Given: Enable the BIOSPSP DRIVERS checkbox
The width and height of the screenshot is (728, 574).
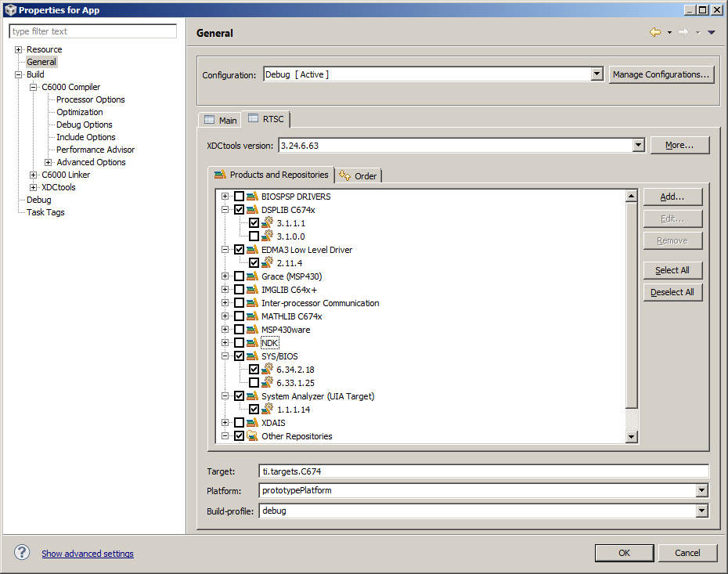Looking at the screenshot, I should click(x=239, y=197).
